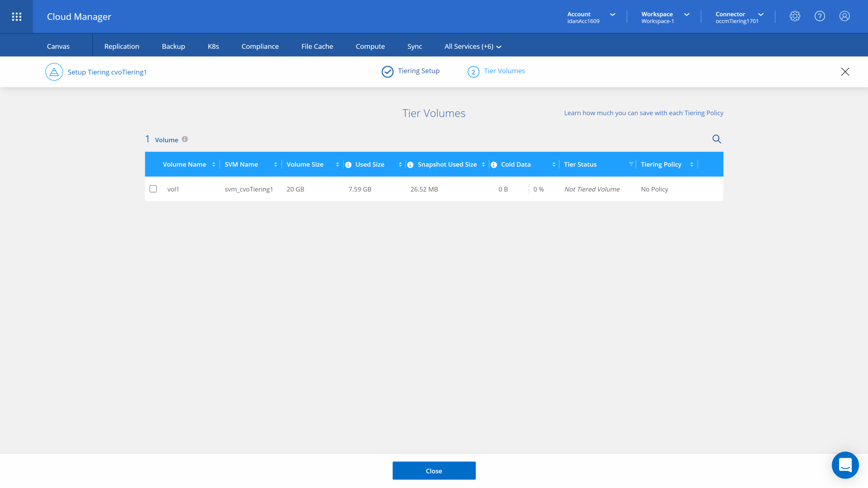
Task: Open the All Services (+6) menu
Action: (473, 46)
